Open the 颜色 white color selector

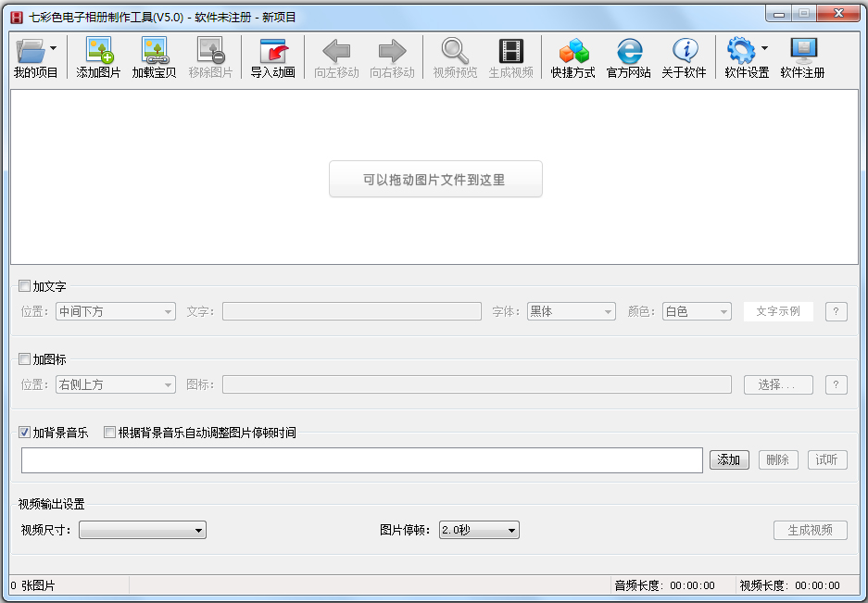pyautogui.click(x=697, y=311)
